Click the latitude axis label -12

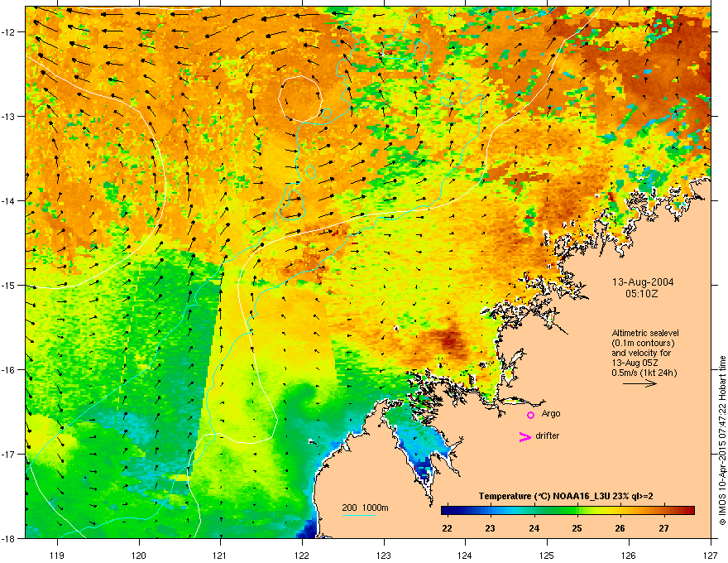pos(8,32)
